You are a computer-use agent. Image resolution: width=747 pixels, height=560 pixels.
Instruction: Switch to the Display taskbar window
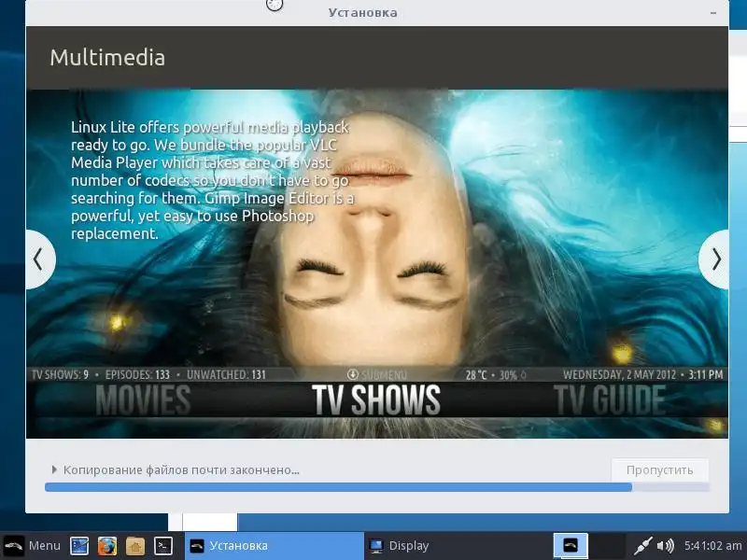(x=453, y=546)
